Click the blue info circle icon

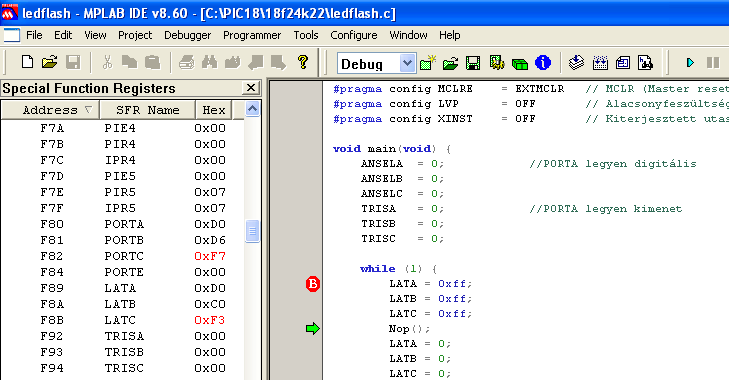[x=543, y=62]
